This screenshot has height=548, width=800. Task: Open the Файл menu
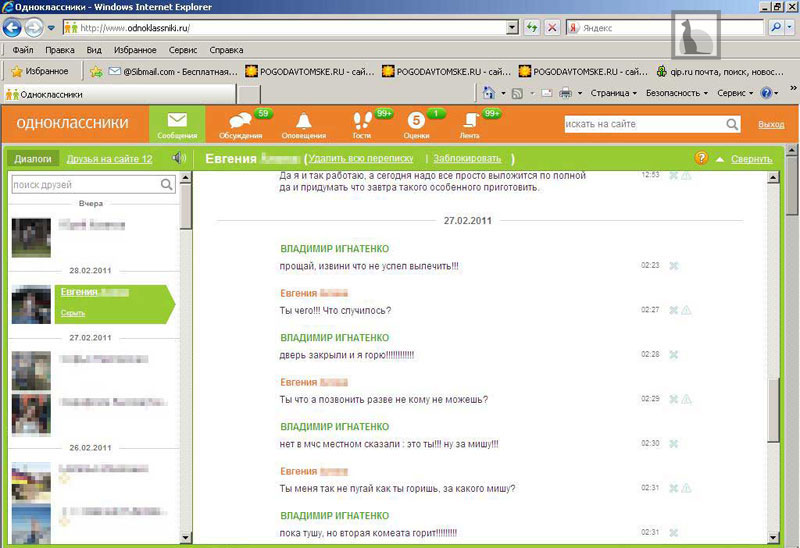click(x=22, y=50)
